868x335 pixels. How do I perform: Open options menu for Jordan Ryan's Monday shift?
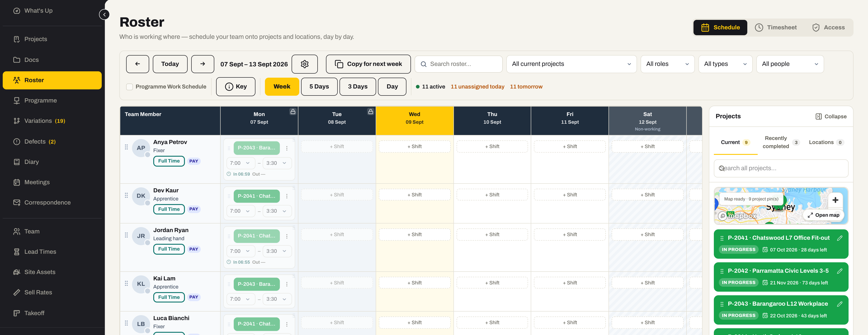click(x=287, y=236)
